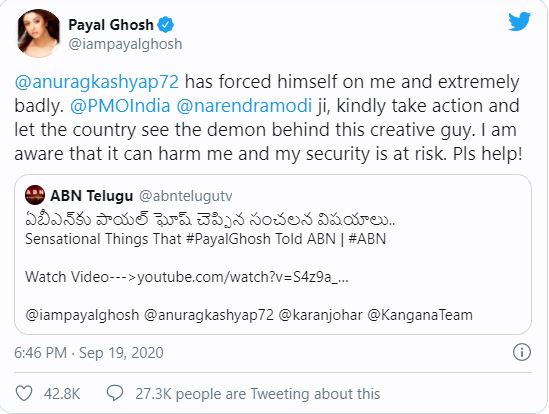The image size is (549, 414).
Task: Click the @abntelugutv handle
Action: click(x=186, y=196)
